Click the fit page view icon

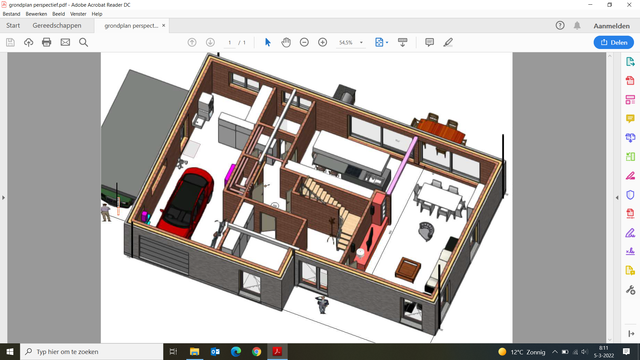coord(379,42)
